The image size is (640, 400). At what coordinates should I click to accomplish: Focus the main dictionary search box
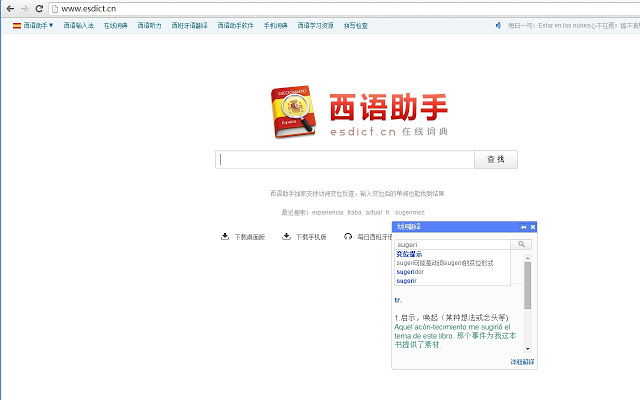[345, 159]
